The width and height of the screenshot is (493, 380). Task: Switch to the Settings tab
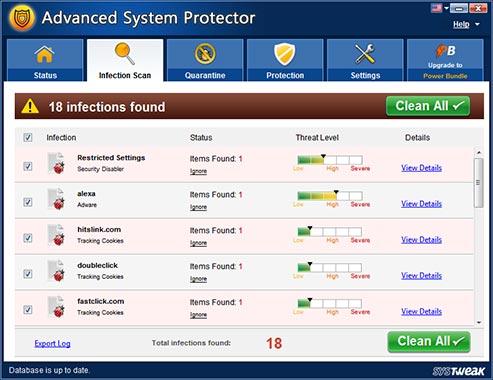[x=365, y=60]
